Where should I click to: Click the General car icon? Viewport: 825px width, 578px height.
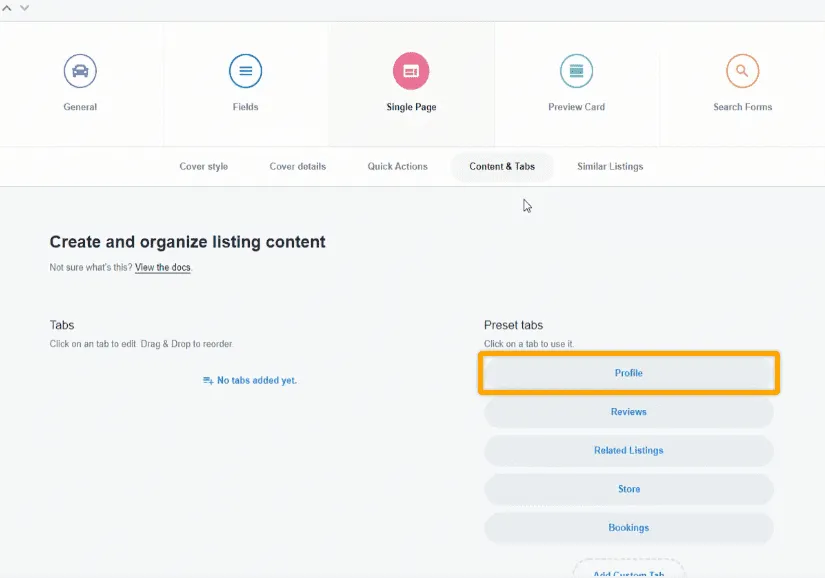[x=80, y=71]
